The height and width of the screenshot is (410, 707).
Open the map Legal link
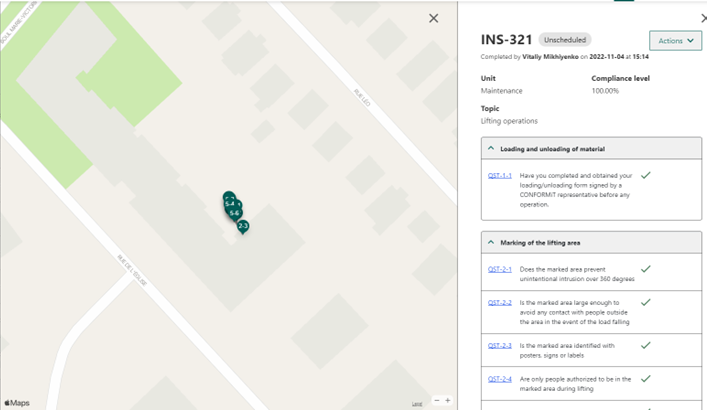coord(417,404)
